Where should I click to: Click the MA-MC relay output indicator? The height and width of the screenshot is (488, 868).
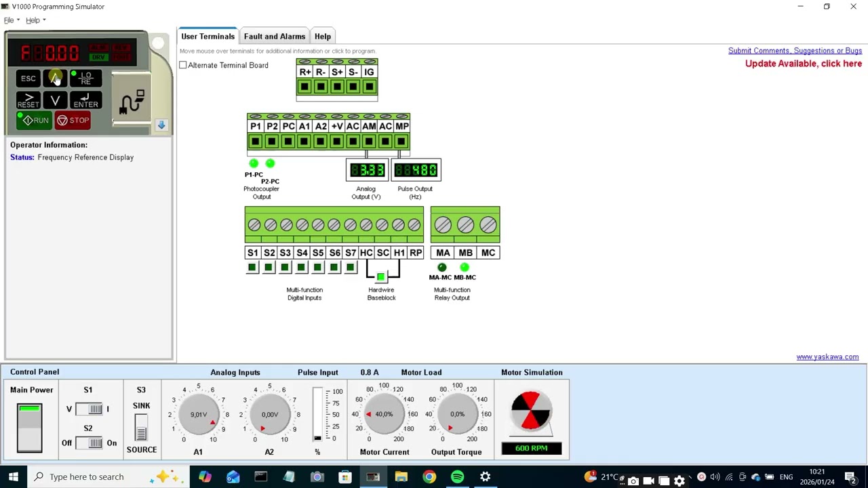(x=442, y=268)
